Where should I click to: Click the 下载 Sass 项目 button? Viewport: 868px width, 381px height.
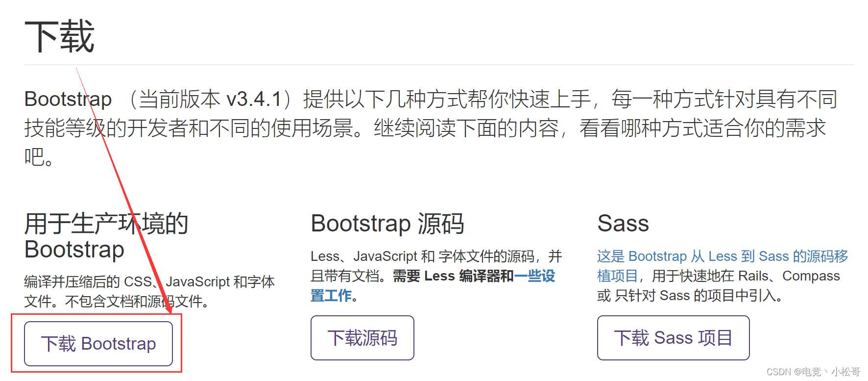point(674,338)
